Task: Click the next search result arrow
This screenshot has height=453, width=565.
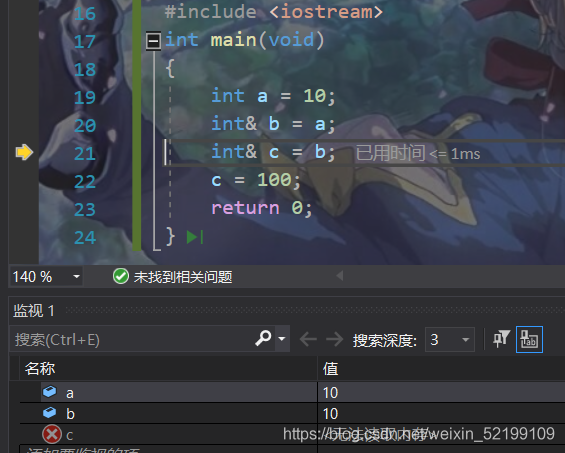Action: [334, 339]
